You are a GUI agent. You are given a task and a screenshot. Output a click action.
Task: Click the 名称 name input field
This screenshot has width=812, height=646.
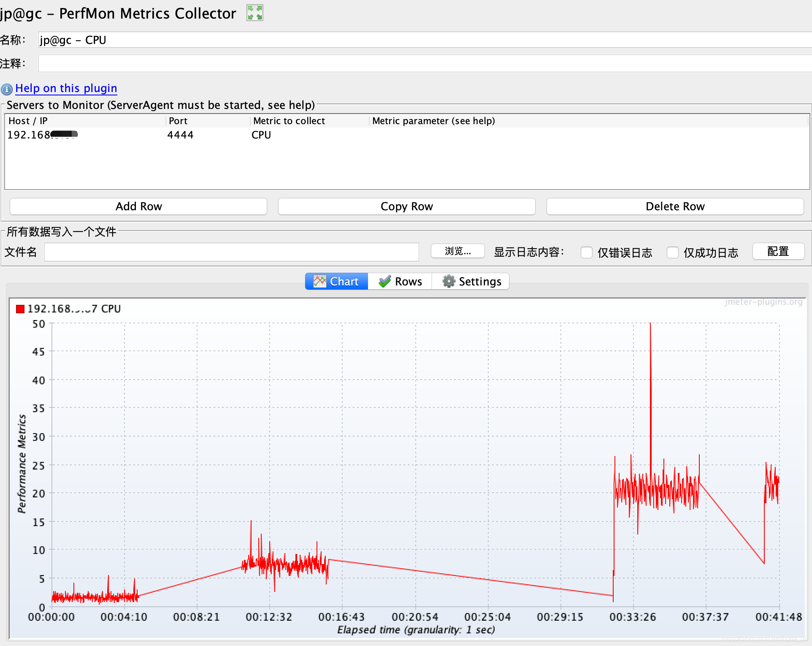422,40
